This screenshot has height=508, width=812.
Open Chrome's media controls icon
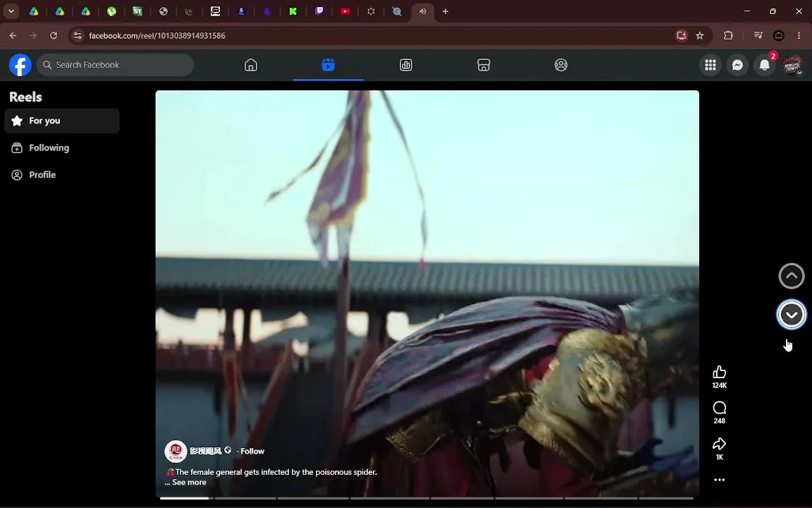pos(758,35)
